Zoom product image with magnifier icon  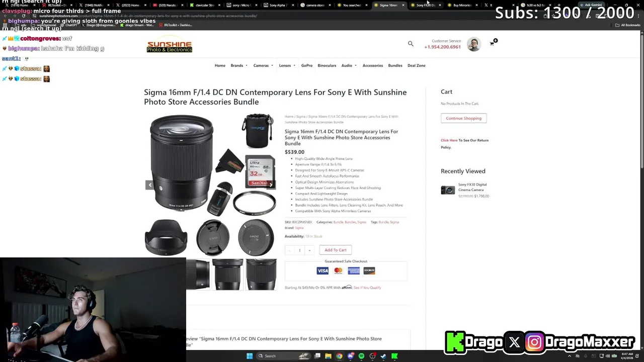(270, 121)
